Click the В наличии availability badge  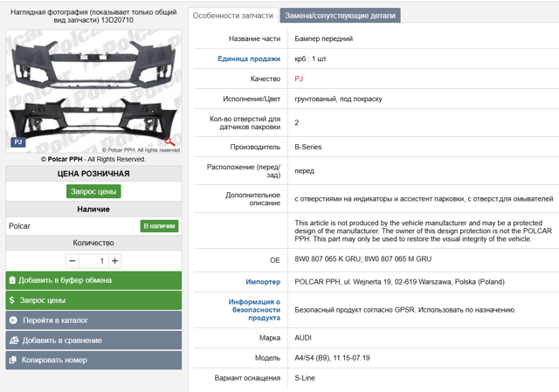[159, 226]
